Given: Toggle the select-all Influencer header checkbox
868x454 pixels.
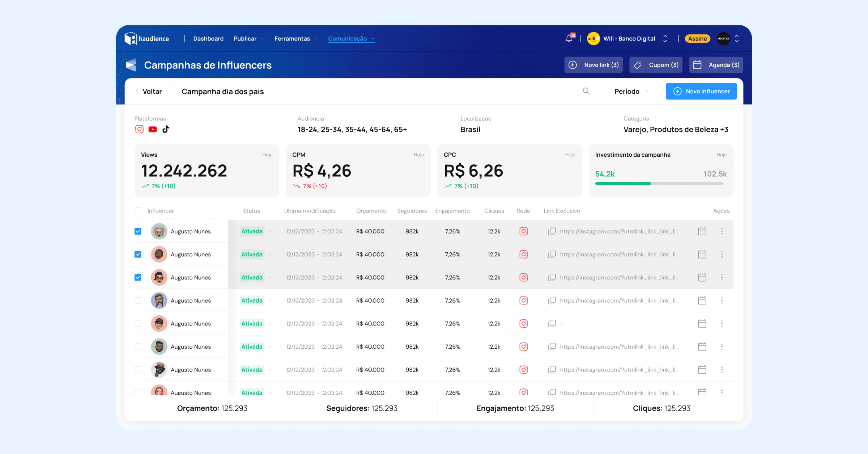Looking at the screenshot, I should pos(138,211).
